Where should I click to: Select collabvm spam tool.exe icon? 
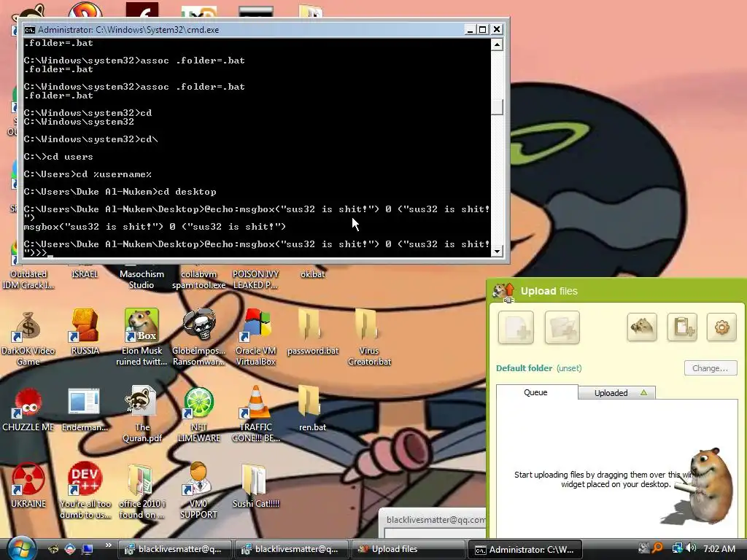[x=198, y=279]
